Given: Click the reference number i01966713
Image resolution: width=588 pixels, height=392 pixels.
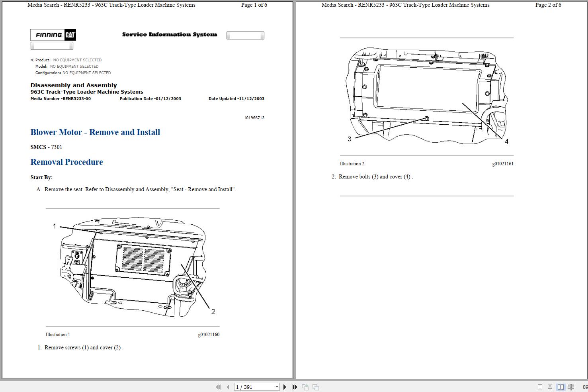Looking at the screenshot, I should [255, 118].
